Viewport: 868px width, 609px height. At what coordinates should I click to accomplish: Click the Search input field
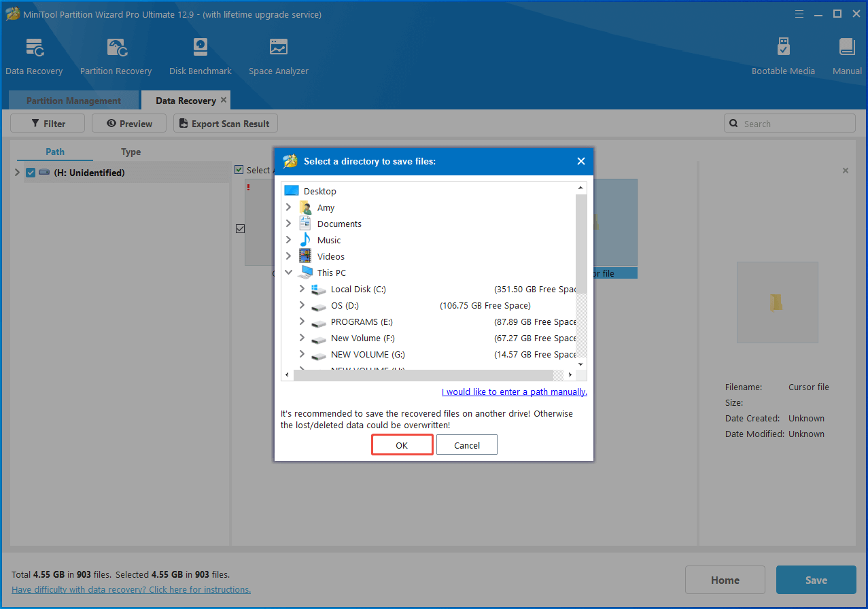pyautogui.click(x=790, y=124)
